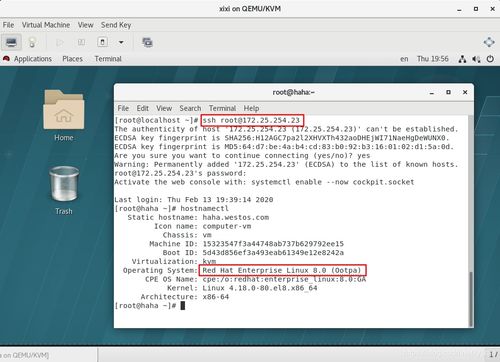
Task: Select the Trash desktop icon
Action: tap(64, 190)
